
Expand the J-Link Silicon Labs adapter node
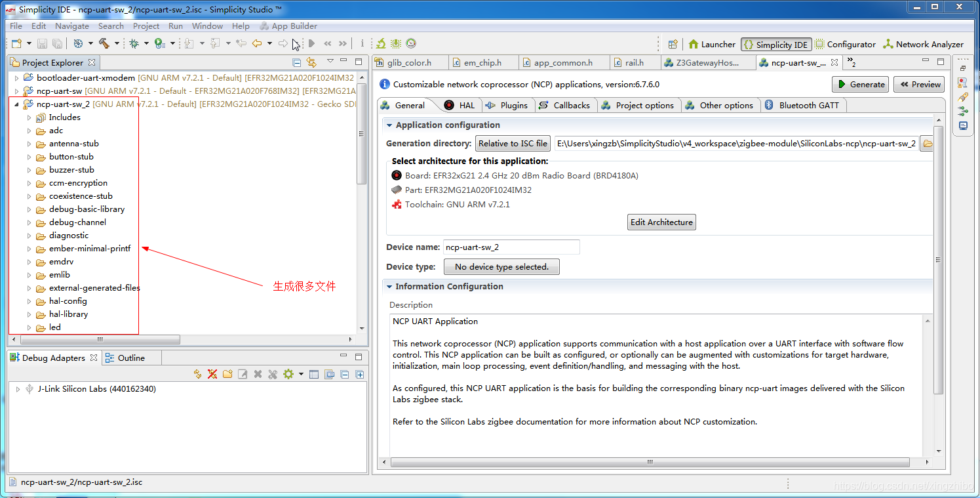pyautogui.click(x=18, y=388)
